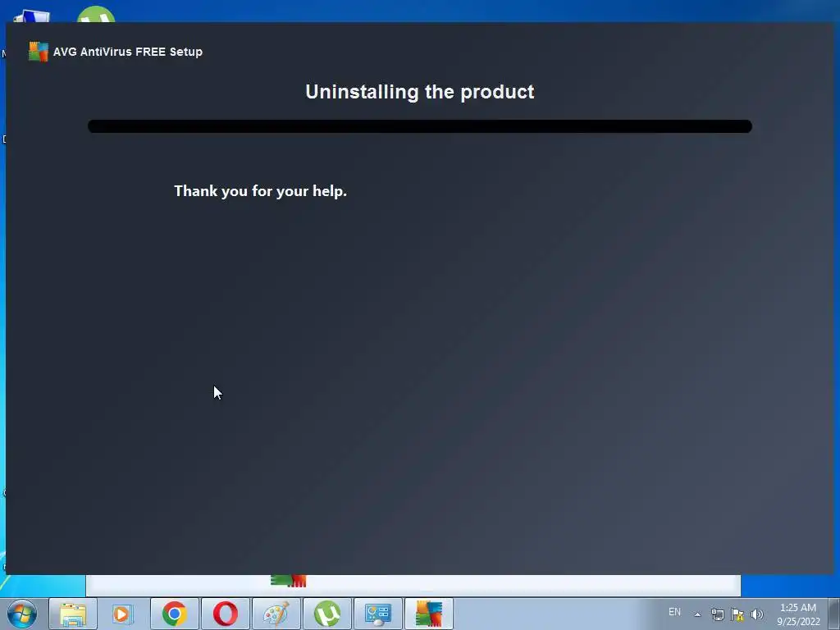Open Action Center flag icon
840x630 pixels.
click(x=737, y=614)
